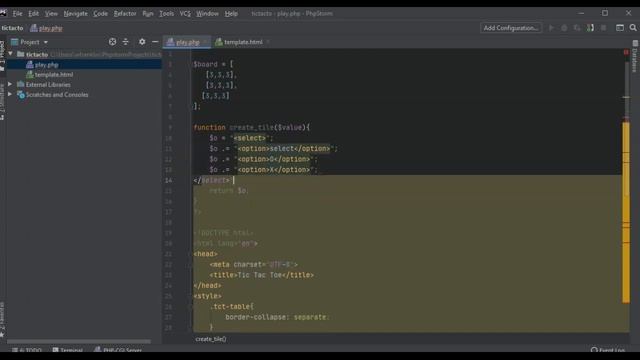Click the Project panel horizontal scrollbar
This screenshot has height=360, width=640.
point(79,342)
